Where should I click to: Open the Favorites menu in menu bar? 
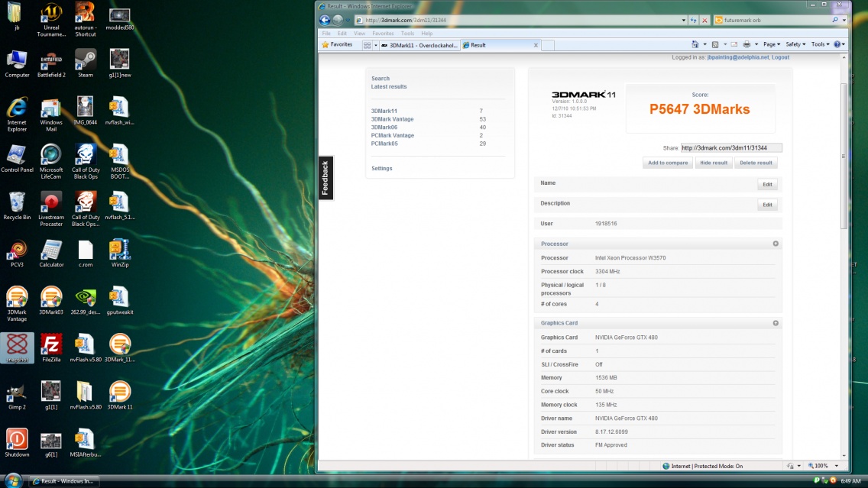(383, 34)
